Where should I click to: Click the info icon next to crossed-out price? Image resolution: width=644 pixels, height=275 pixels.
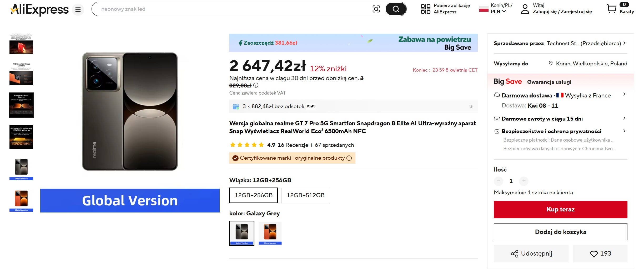click(x=256, y=85)
